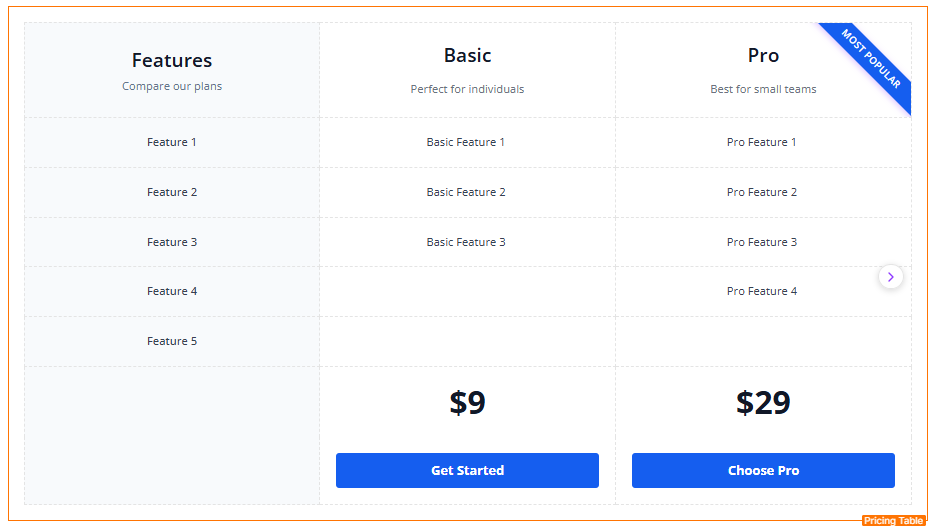Click the Feature 5 row label
This screenshot has width=933, height=528.
click(172, 341)
